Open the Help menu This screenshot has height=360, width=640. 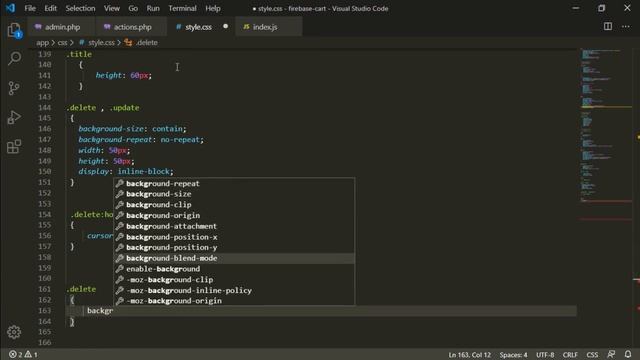213,8
